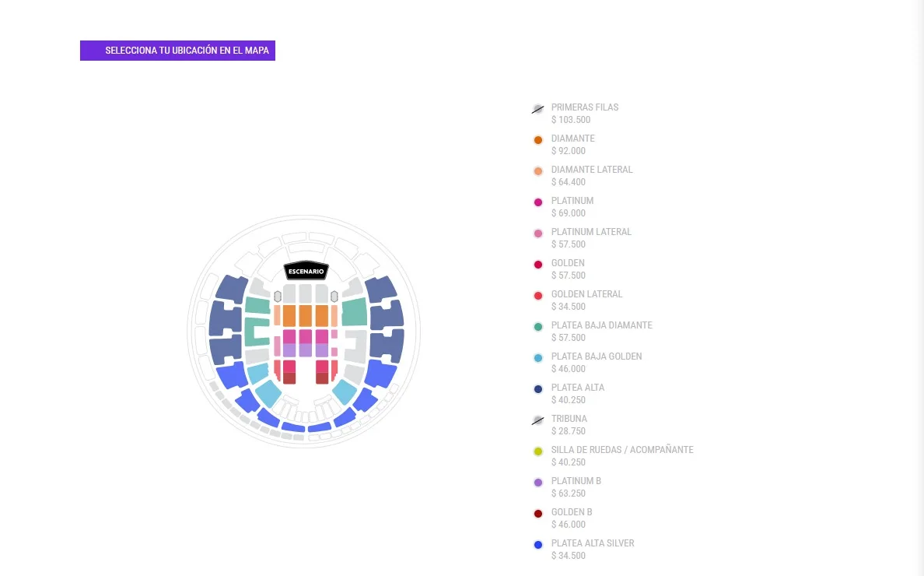The image size is (924, 576).
Task: Click the PLATINUM B purple dot
Action: point(538,483)
